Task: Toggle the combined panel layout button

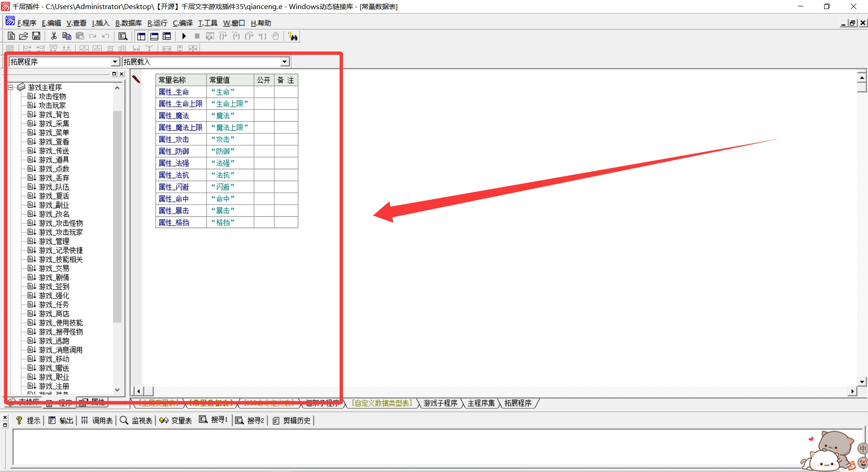Action: tap(167, 36)
